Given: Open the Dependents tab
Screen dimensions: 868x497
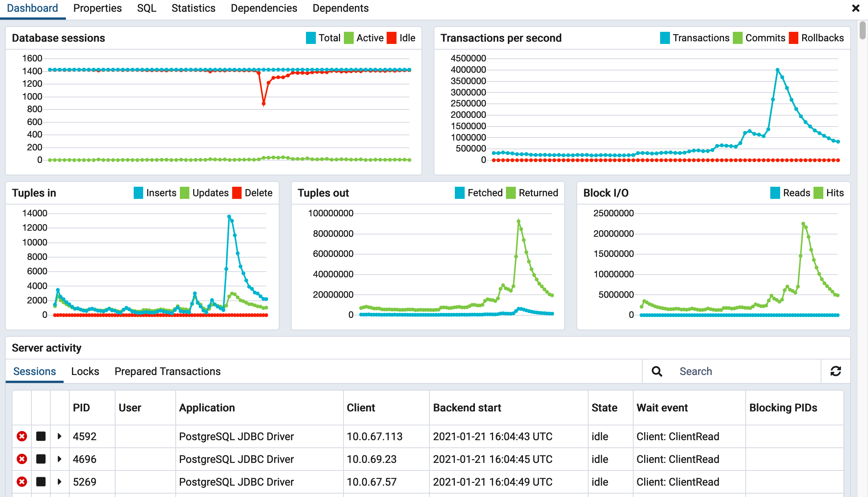Looking at the screenshot, I should click(x=340, y=8).
